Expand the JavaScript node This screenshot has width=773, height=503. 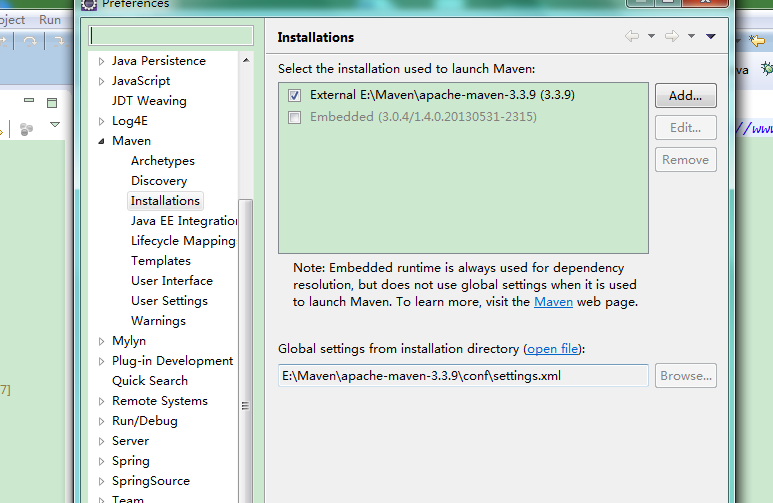click(101, 81)
